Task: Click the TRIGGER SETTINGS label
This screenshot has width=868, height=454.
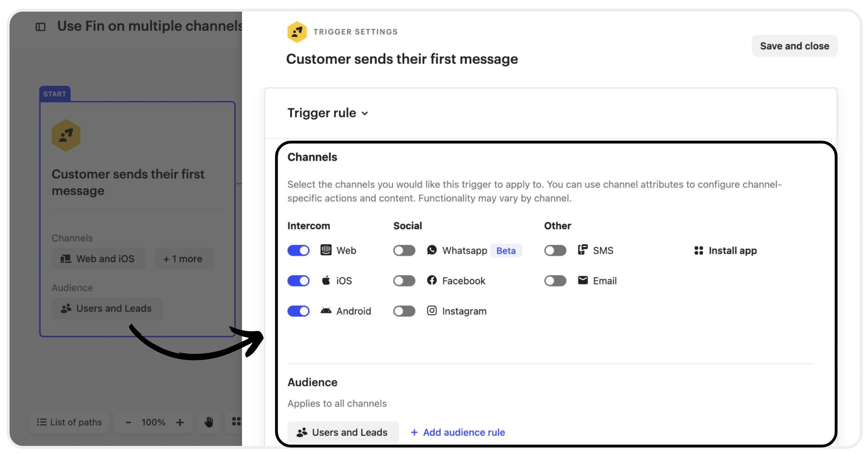Action: [356, 32]
